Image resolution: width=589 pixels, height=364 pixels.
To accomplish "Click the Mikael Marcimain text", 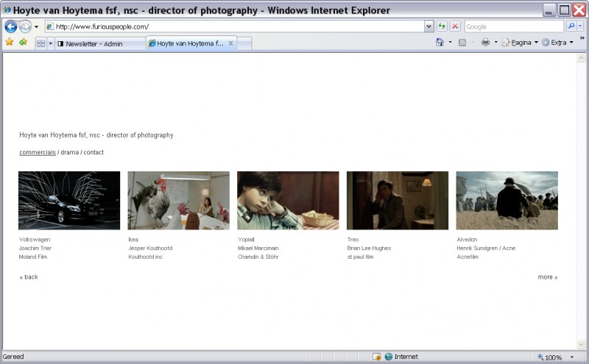I will [258, 248].
